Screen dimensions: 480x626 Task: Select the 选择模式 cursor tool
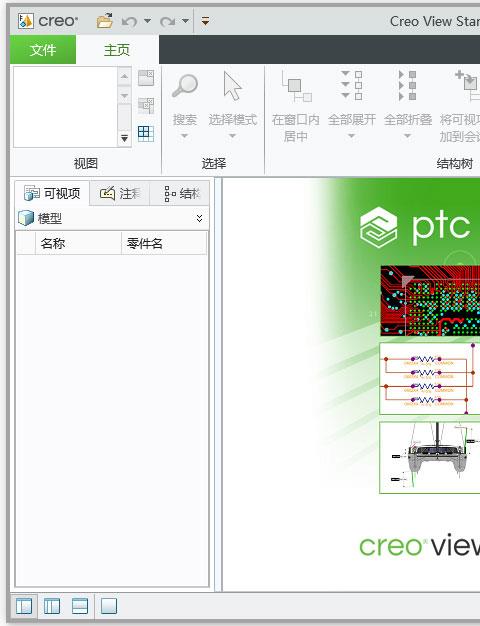click(x=232, y=85)
